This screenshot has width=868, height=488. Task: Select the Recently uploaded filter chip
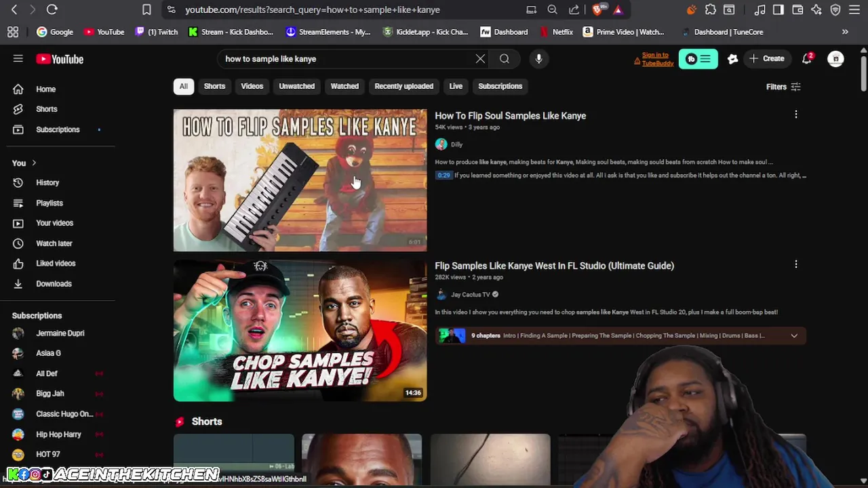coord(403,86)
